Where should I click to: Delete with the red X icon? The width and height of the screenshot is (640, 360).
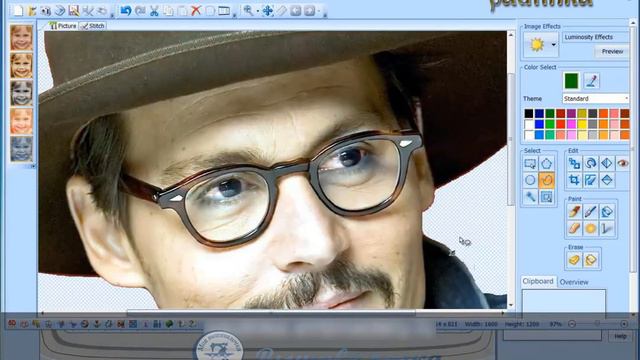(196, 11)
